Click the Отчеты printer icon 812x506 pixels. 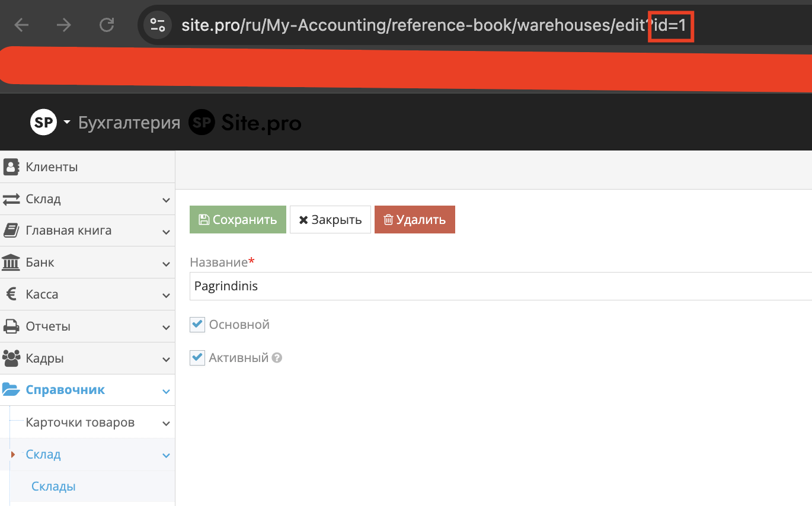[11, 326]
